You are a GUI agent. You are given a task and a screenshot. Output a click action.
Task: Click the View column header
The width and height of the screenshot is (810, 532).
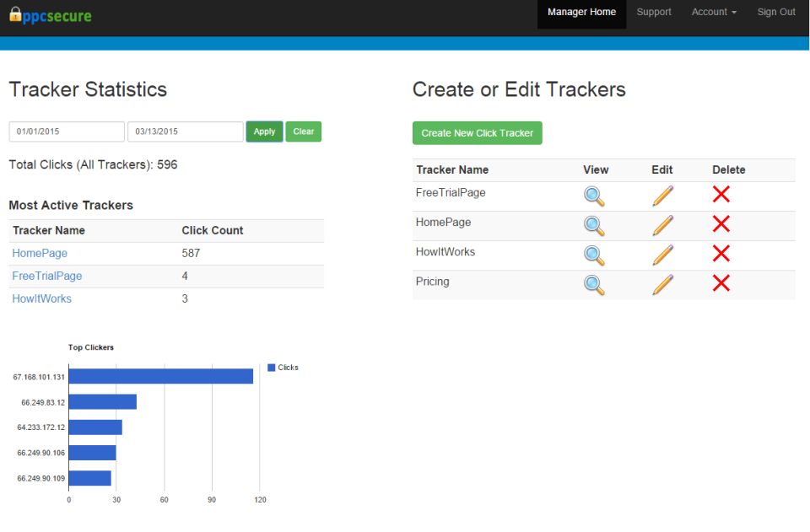click(x=596, y=169)
